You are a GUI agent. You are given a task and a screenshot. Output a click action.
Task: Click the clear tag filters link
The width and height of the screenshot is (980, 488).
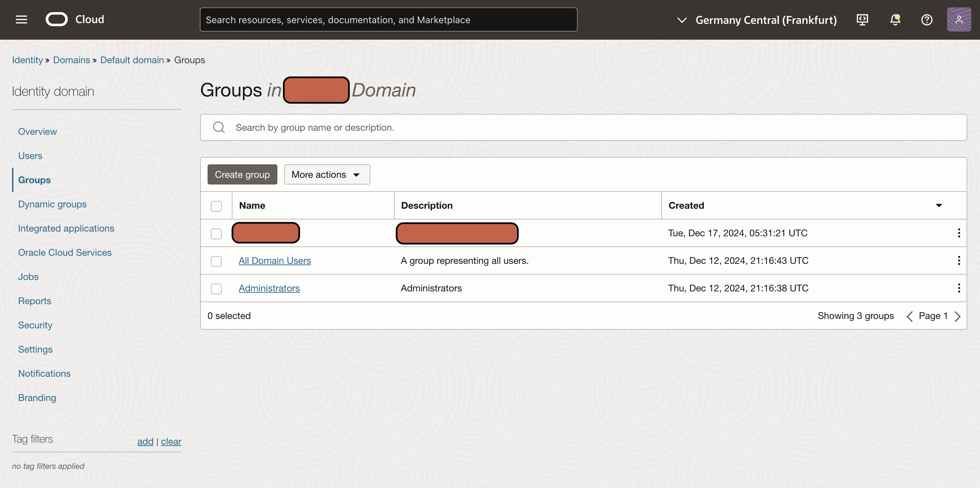coord(171,441)
